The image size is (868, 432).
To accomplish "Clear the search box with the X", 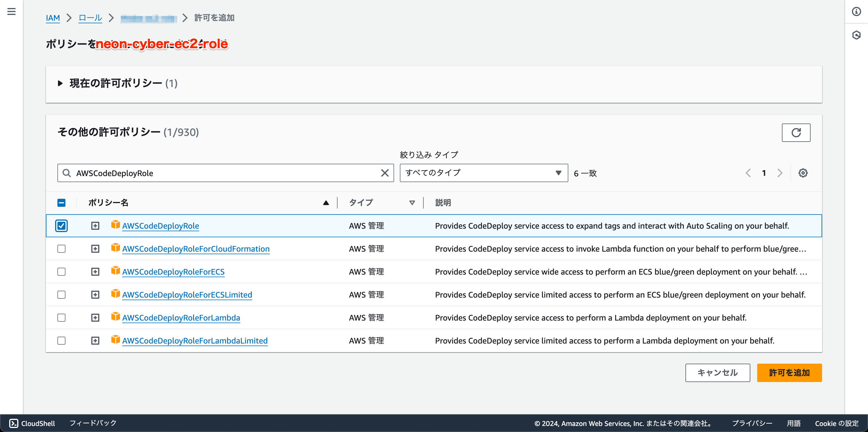I will [385, 173].
